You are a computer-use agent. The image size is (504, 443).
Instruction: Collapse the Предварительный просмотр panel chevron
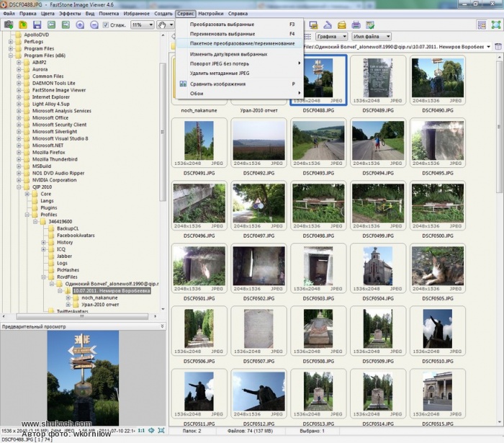click(162, 326)
